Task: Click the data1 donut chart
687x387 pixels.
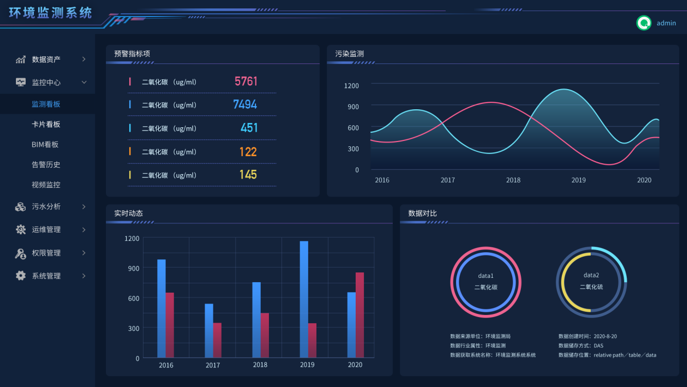Action: pos(485,282)
